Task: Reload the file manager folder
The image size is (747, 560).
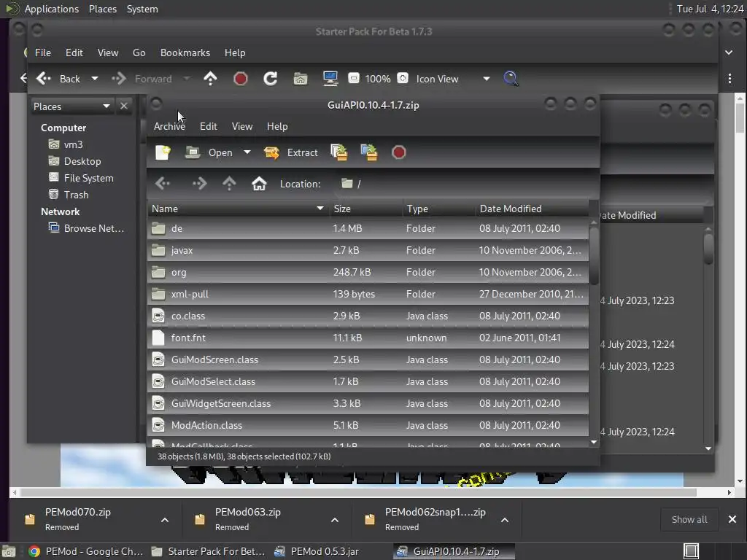Action: [271, 79]
